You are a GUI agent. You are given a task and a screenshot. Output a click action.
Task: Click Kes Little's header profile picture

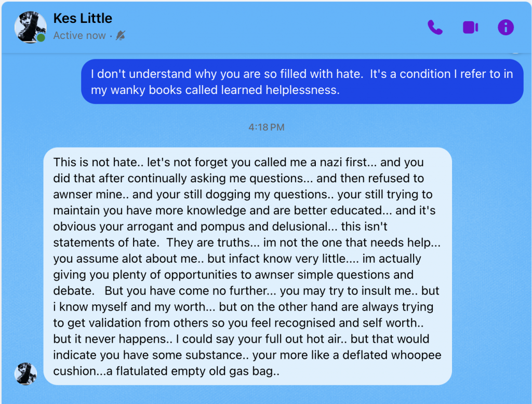coord(30,26)
